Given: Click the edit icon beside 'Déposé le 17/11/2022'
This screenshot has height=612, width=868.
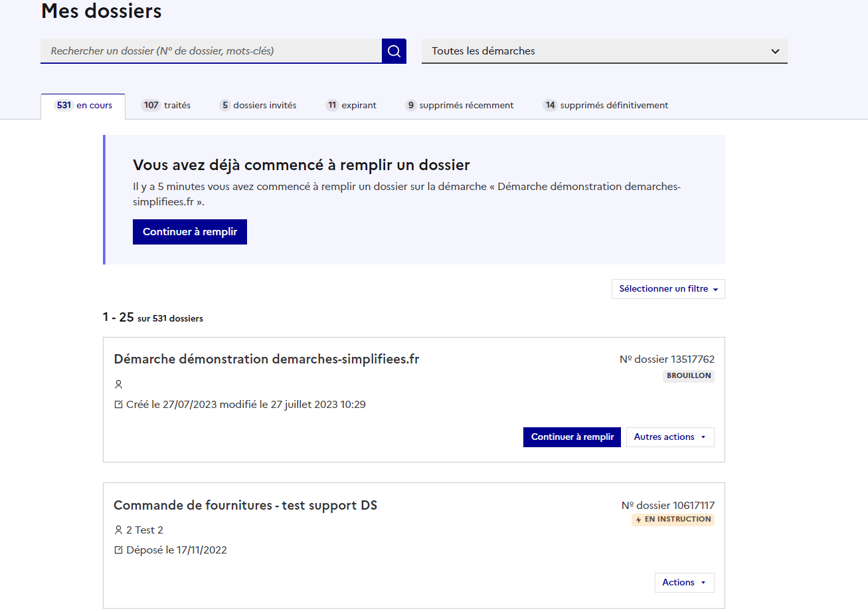Looking at the screenshot, I should click(119, 550).
